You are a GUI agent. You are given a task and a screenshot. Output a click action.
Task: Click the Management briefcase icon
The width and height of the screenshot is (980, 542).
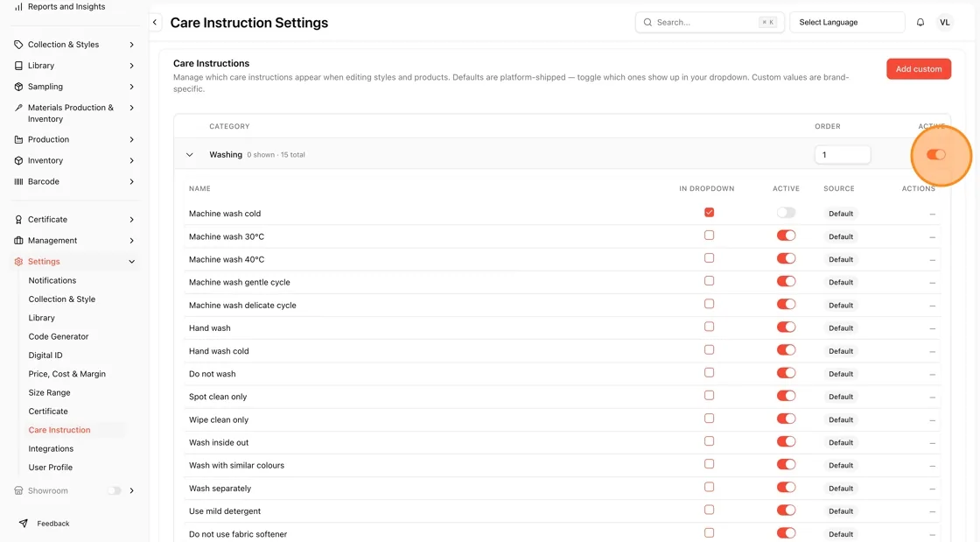[x=18, y=241]
